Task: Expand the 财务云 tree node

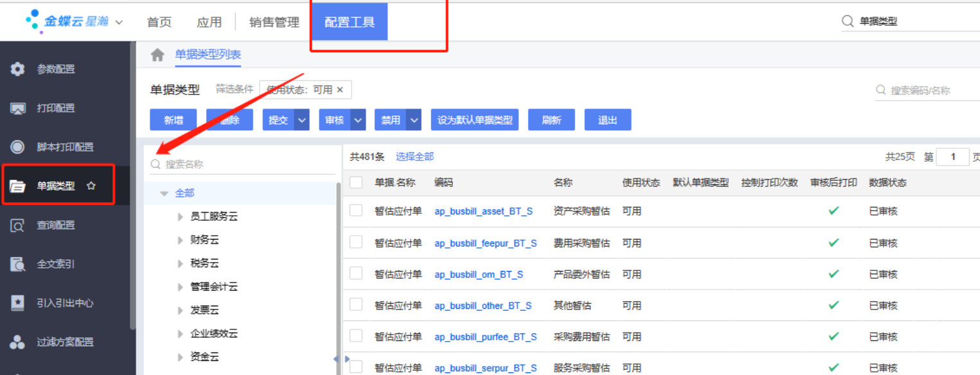Action: pyautogui.click(x=181, y=240)
